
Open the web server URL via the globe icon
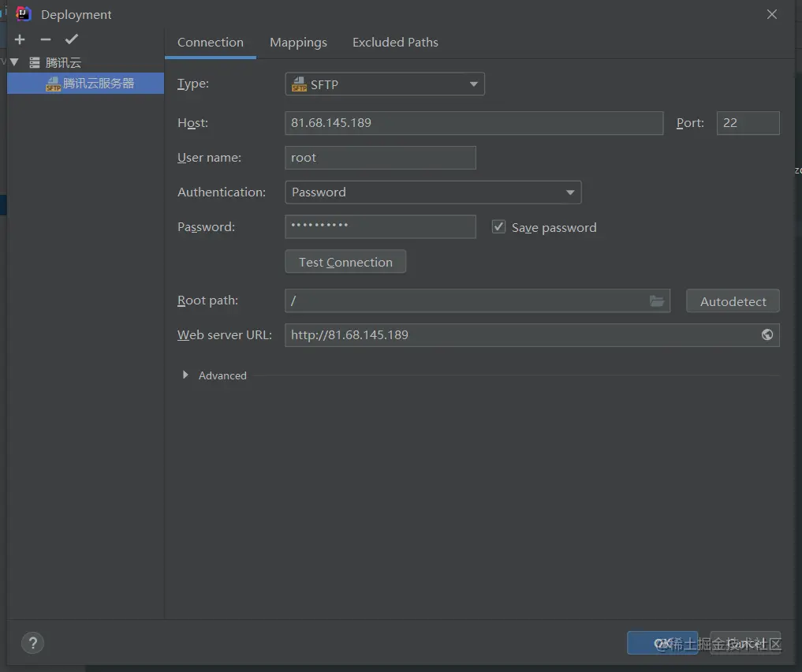[767, 335]
